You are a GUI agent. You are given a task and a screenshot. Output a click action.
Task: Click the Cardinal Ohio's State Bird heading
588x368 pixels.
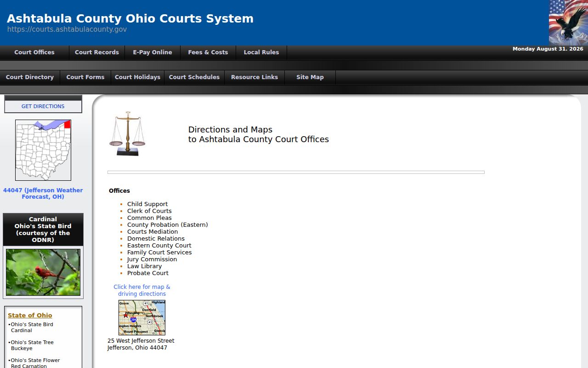pos(43,230)
